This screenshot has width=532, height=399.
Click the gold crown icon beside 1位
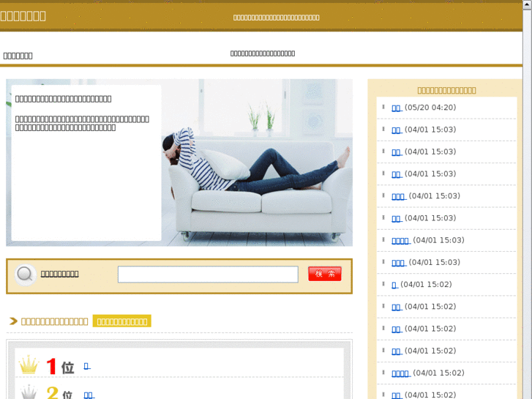point(29,365)
